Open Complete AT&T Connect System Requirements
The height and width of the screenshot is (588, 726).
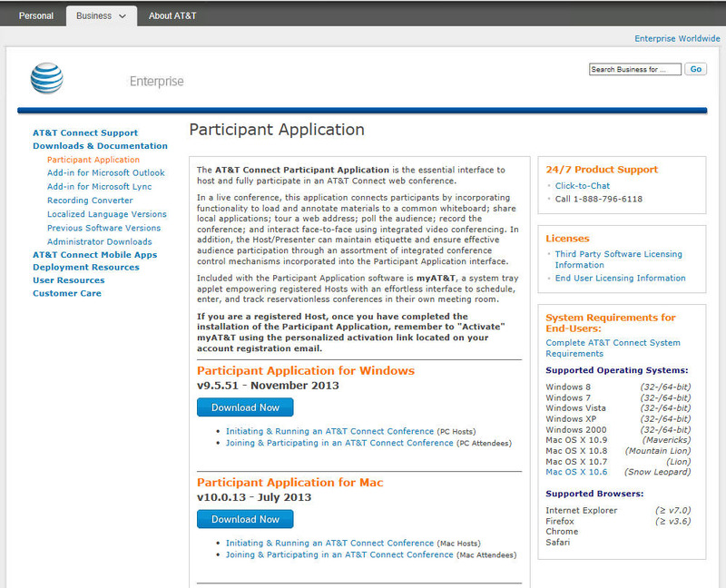click(613, 348)
